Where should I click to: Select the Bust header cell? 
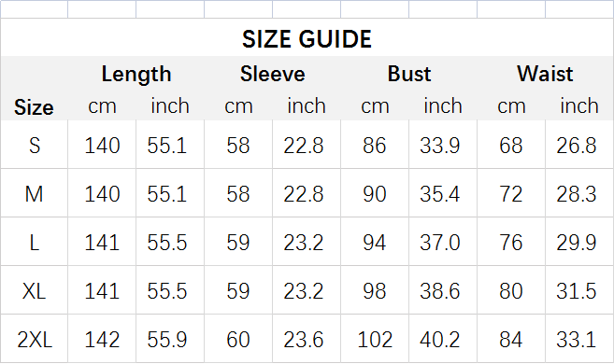pos(408,74)
